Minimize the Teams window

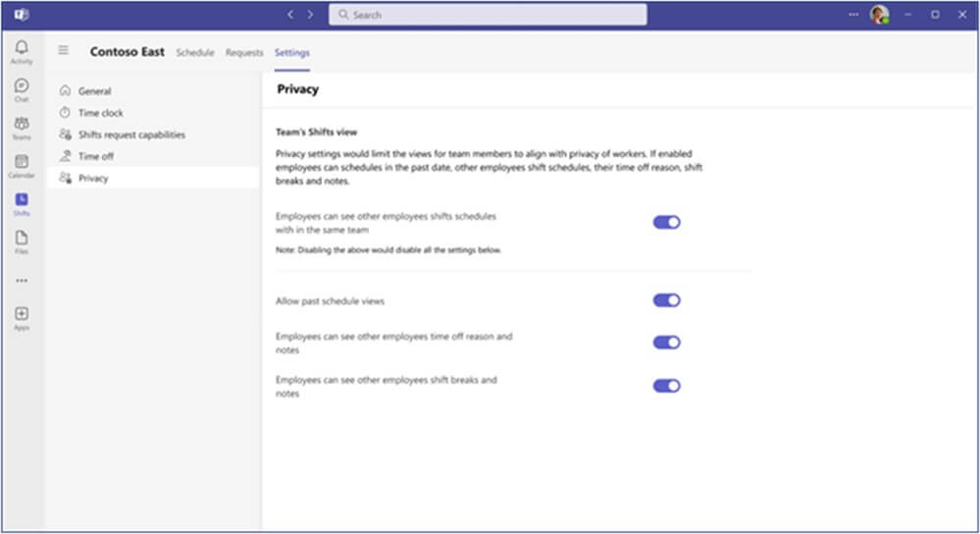click(x=907, y=15)
